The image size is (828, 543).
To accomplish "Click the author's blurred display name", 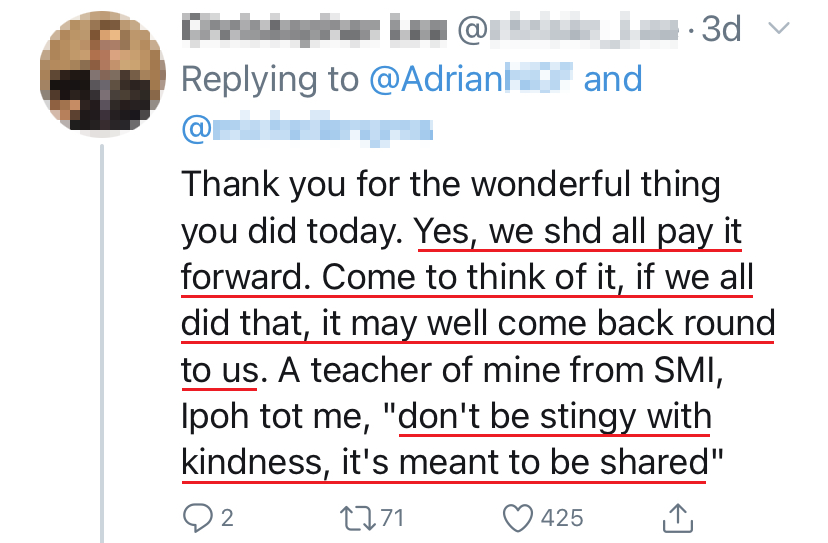I will coord(311,30).
